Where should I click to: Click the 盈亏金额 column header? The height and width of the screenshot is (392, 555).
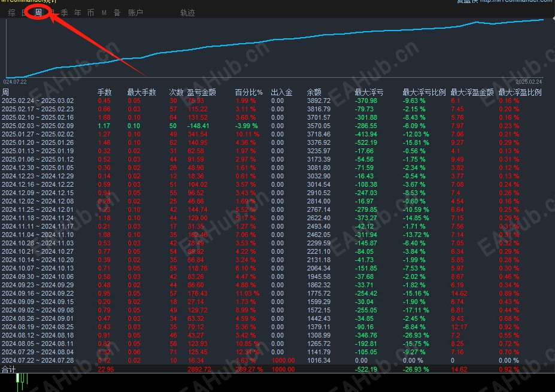[201, 92]
